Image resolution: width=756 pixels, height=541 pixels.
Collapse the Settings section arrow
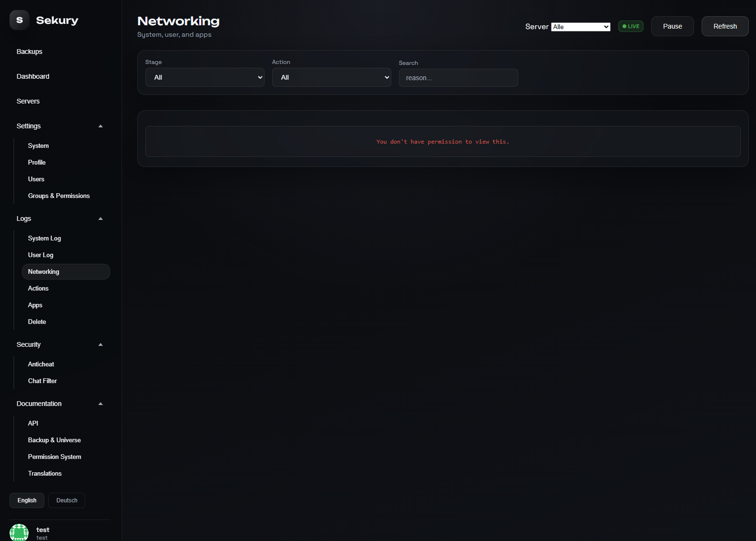tap(101, 126)
